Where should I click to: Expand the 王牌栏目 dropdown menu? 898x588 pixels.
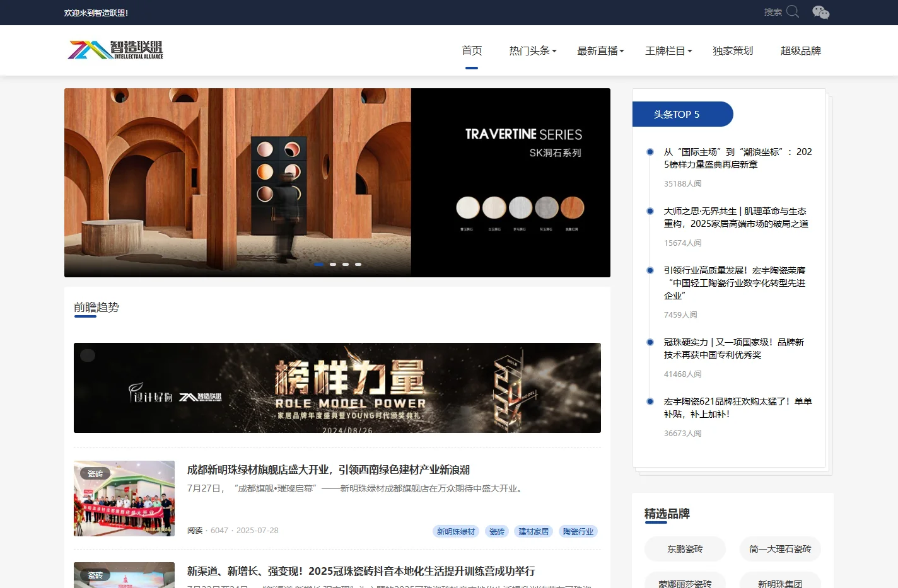coord(668,50)
